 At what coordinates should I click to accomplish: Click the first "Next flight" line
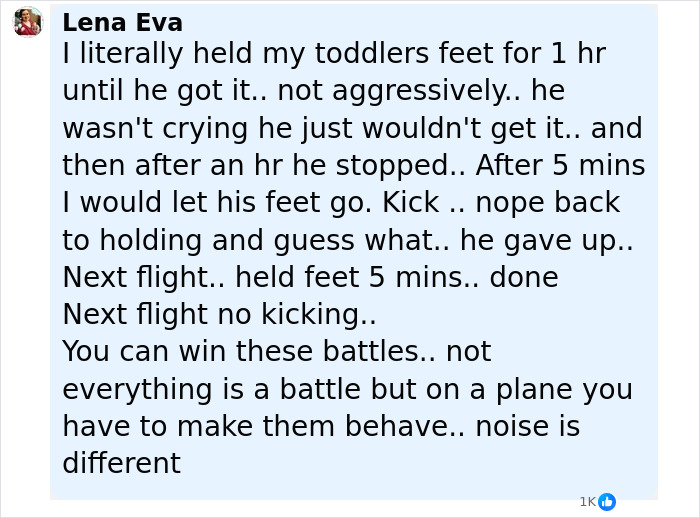(x=310, y=277)
